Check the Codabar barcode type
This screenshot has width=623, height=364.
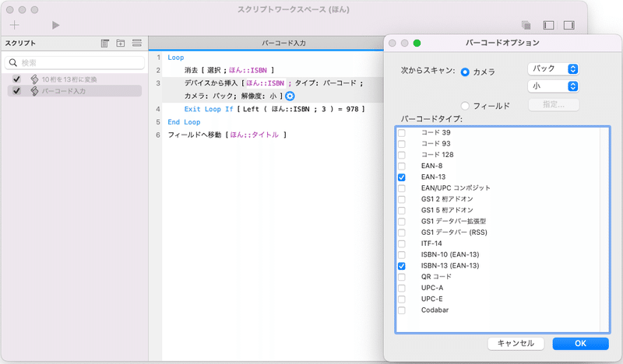tap(402, 310)
